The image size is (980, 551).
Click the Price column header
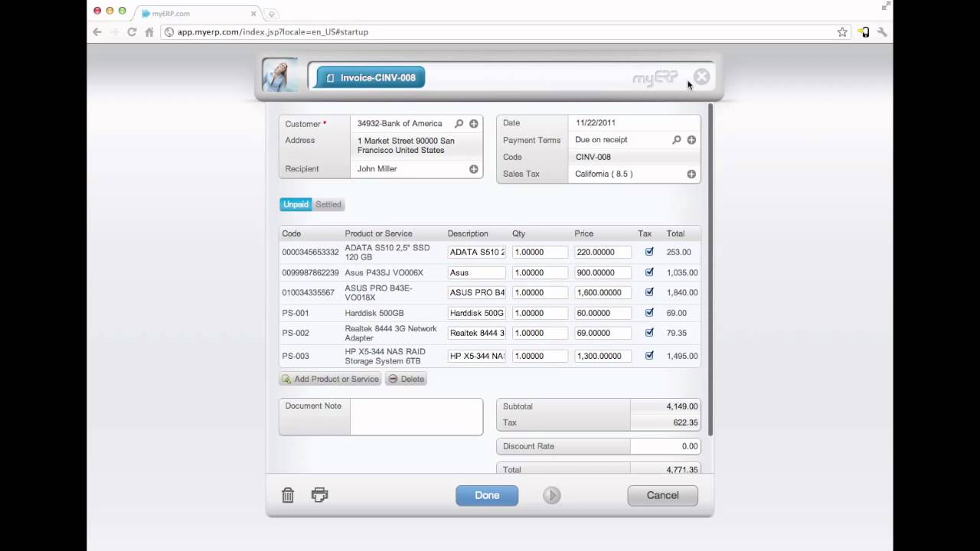(x=583, y=233)
